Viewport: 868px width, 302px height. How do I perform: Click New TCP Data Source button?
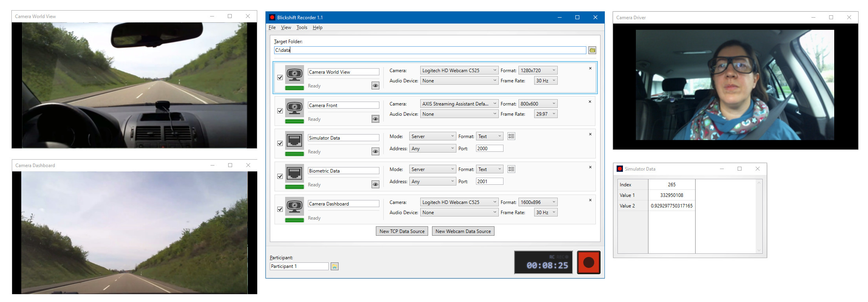402,231
